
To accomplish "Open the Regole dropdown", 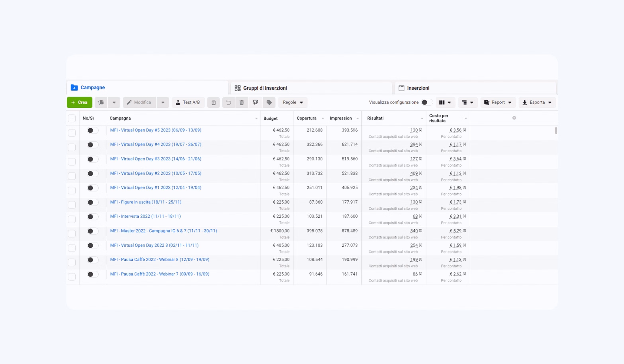I will 293,102.
